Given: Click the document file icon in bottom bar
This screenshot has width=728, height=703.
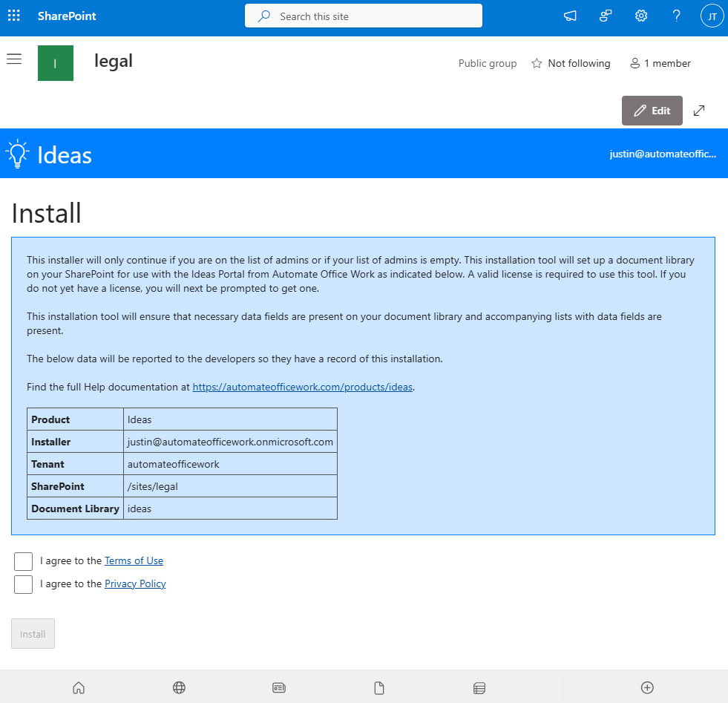Looking at the screenshot, I should pos(379,688).
